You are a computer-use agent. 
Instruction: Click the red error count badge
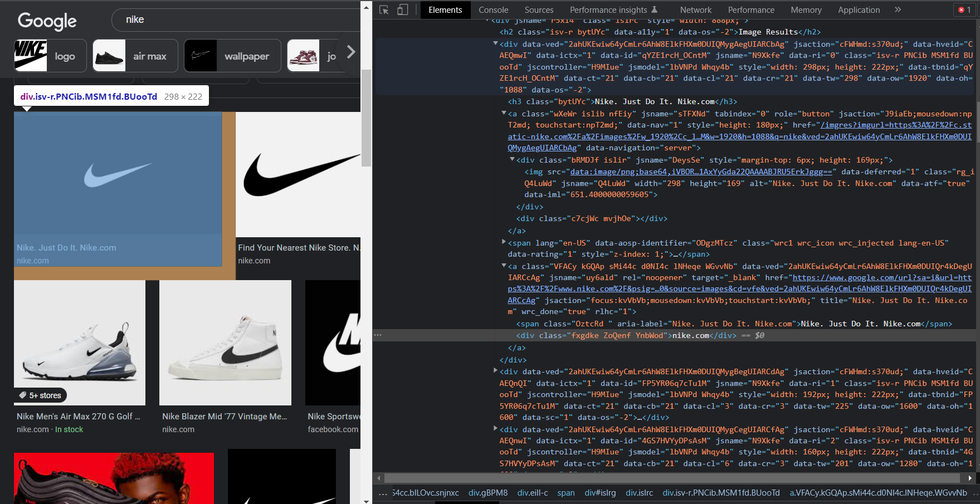point(964,10)
